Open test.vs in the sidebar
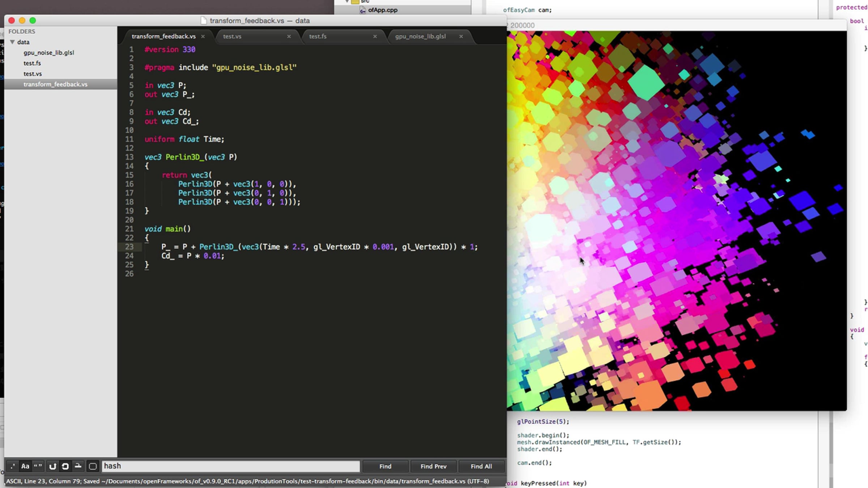The height and width of the screenshot is (488, 868). pos(33,74)
